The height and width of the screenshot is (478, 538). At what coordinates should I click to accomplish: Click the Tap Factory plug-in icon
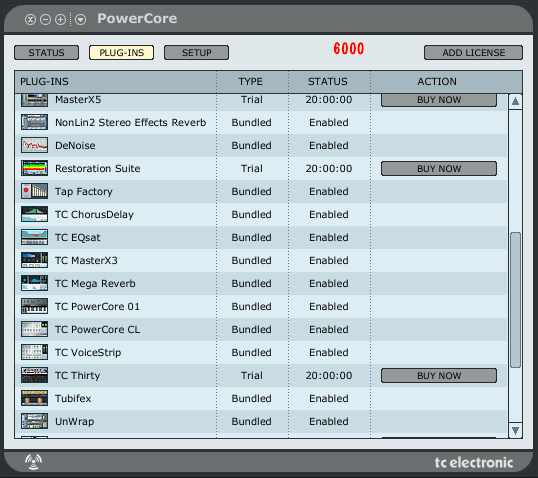(34, 191)
